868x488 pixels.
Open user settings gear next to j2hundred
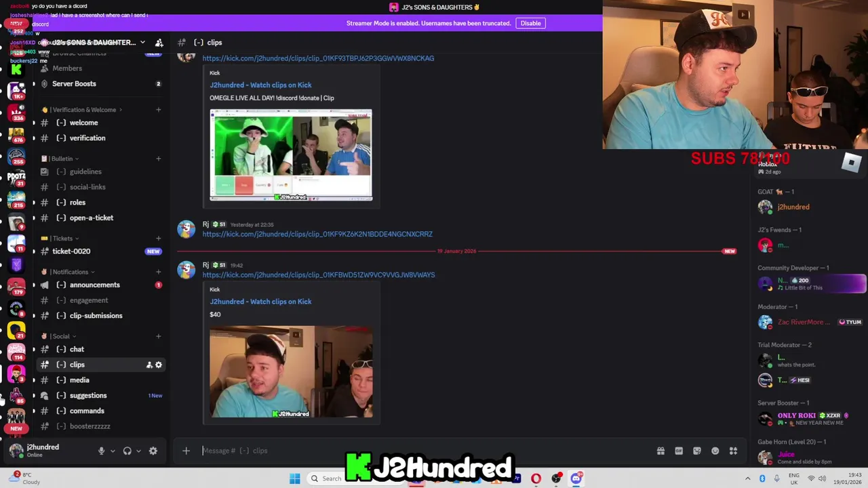coord(153,451)
